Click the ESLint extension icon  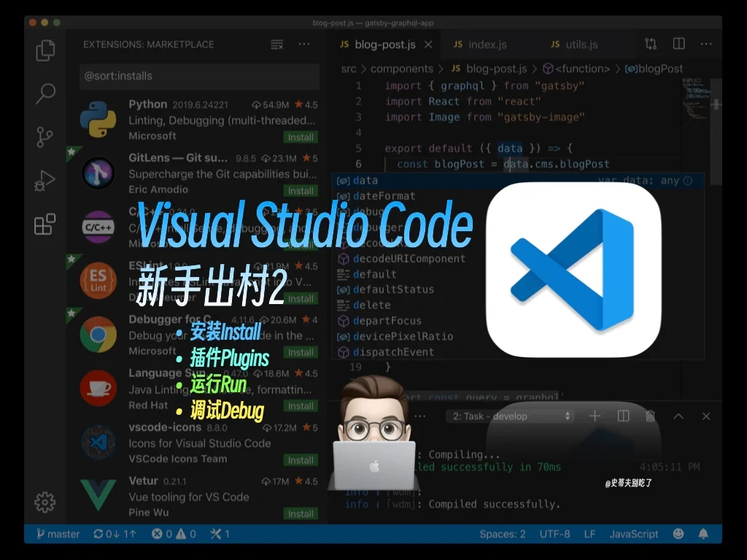(x=98, y=281)
